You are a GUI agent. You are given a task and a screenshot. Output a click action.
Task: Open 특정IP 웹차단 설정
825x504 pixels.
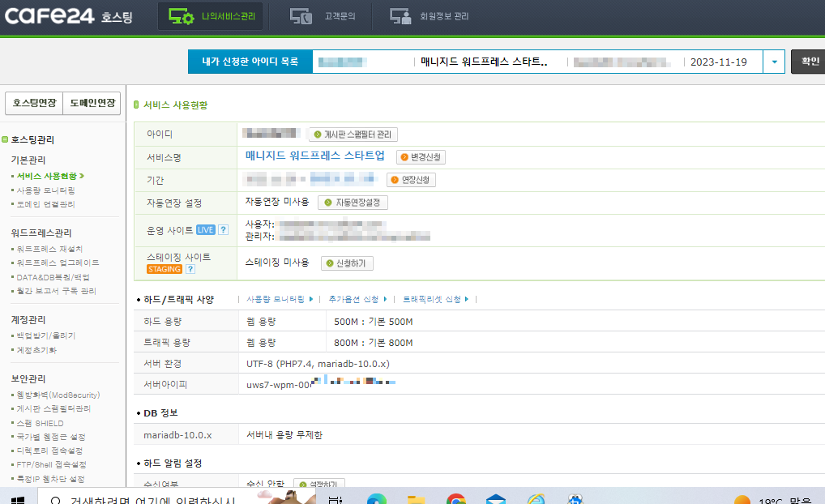[x=50, y=479]
